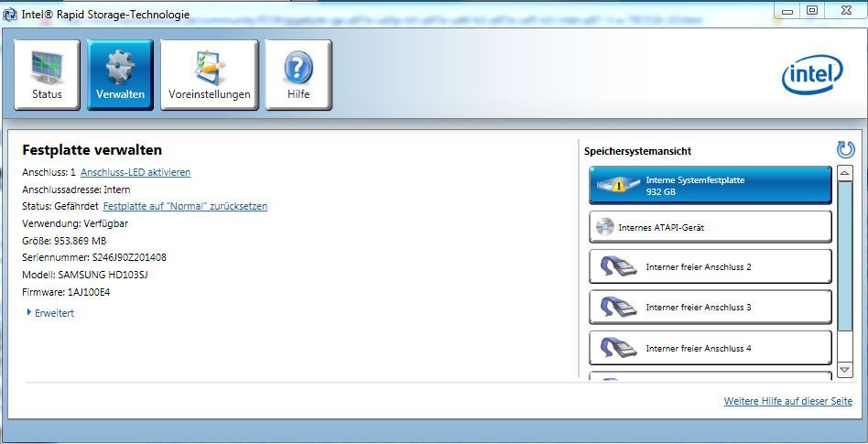This screenshot has width=868, height=444.
Task: Maximize the Intel Rapid Storage window
Action: [812, 10]
